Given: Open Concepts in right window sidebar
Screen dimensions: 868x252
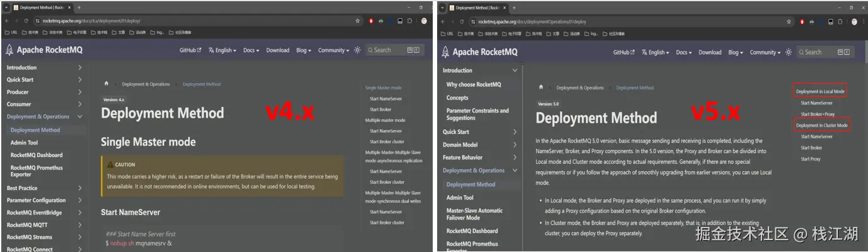Looking at the screenshot, I should point(457,98).
